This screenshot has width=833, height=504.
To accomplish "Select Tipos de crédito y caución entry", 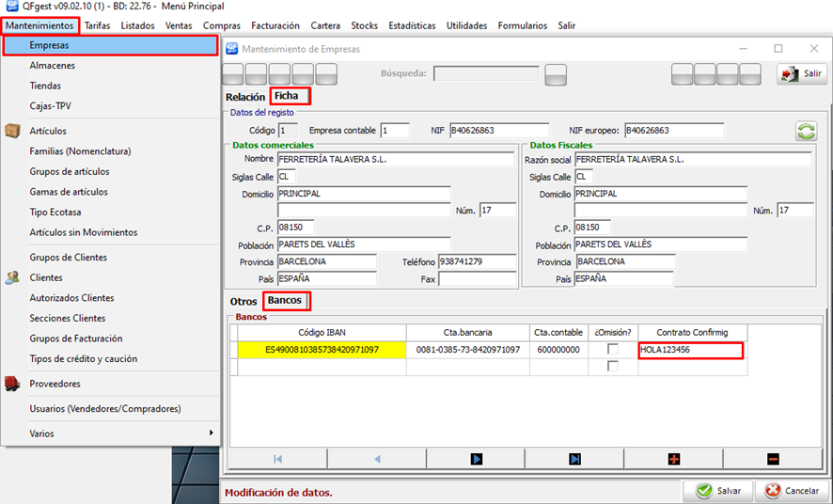I will (84, 358).
